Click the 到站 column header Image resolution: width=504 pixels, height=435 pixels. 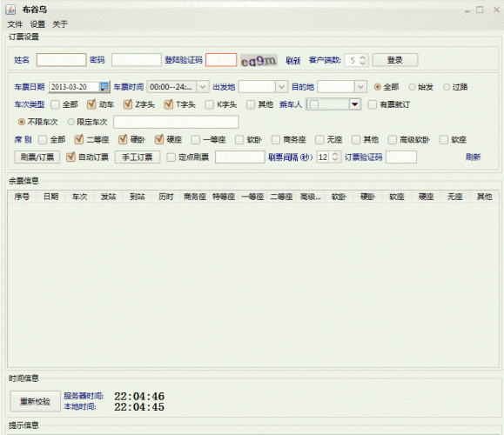tap(138, 197)
